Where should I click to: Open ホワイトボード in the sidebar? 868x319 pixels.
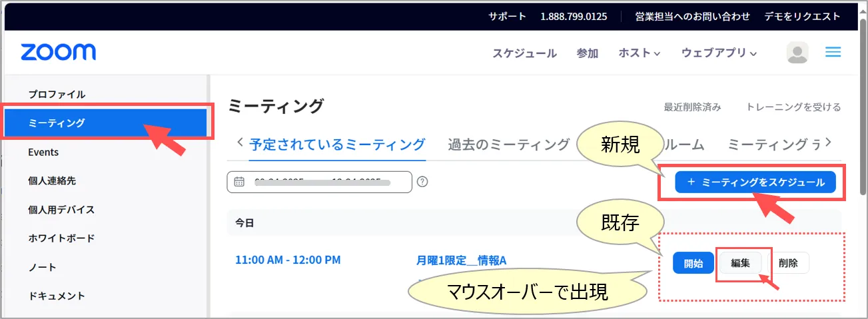click(61, 238)
